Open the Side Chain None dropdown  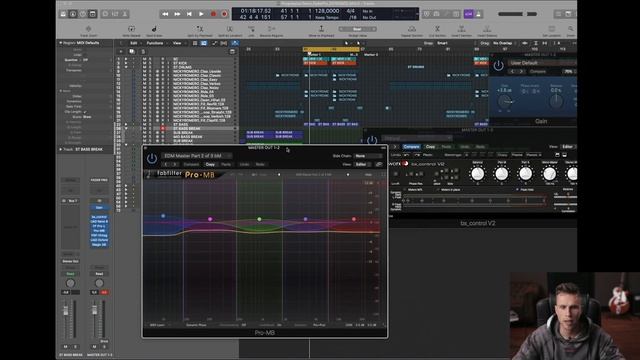(x=367, y=156)
